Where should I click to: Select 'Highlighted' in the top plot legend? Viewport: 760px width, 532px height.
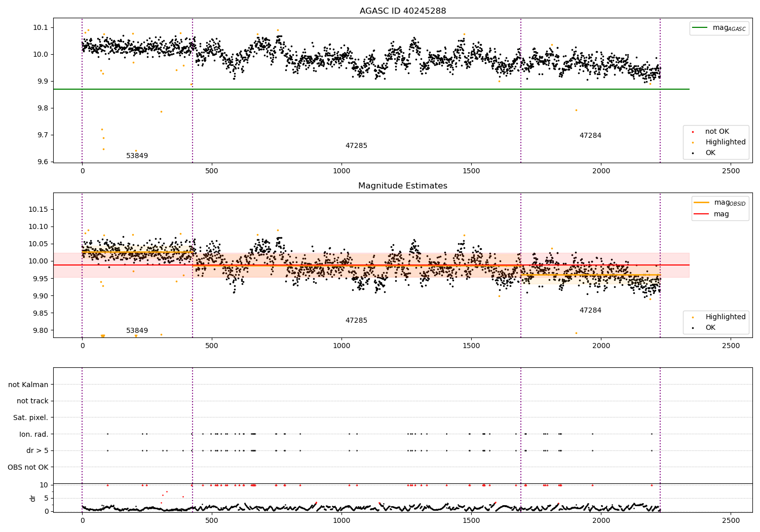coord(726,142)
